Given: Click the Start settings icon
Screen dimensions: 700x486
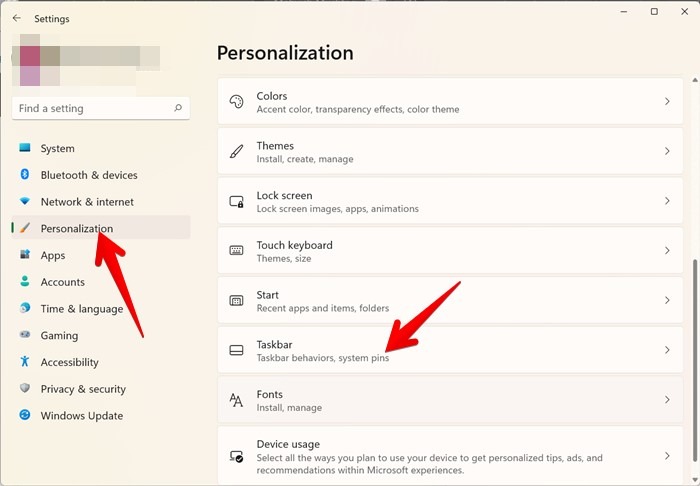Looking at the screenshot, I should pyautogui.click(x=237, y=301).
